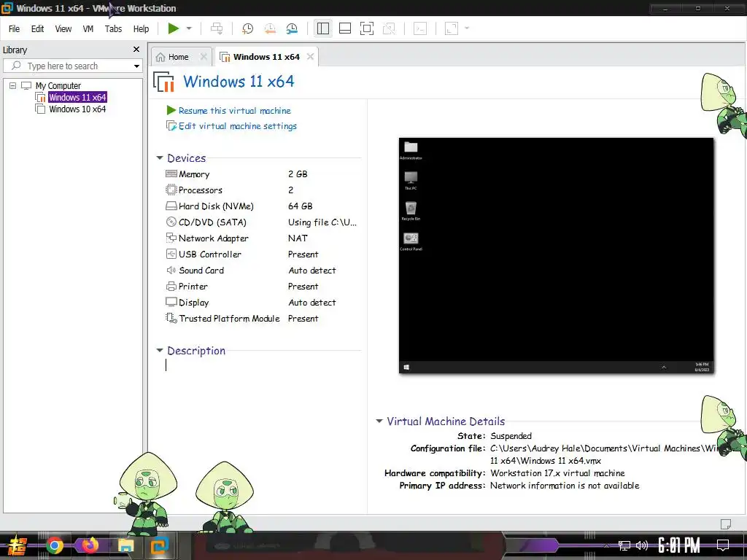Click the Display device icon

(x=171, y=302)
